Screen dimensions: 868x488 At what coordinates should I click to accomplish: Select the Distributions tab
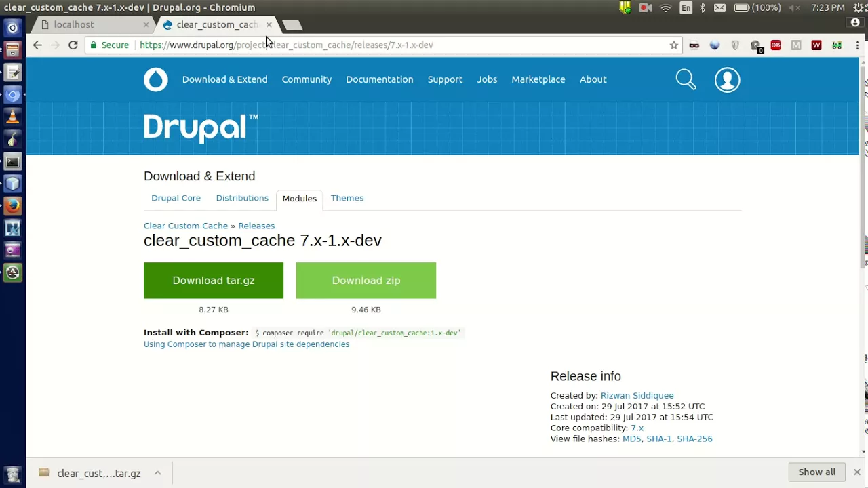coord(242,198)
